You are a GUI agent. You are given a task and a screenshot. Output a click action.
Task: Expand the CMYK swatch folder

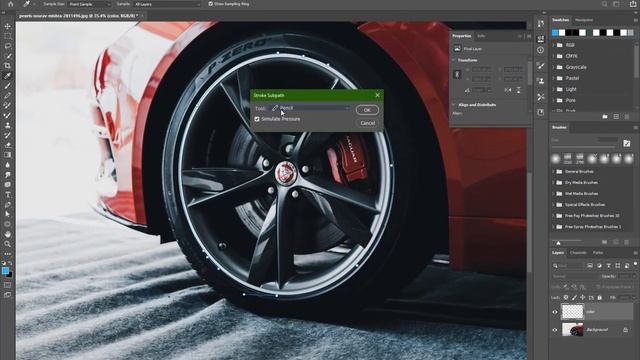point(554,56)
